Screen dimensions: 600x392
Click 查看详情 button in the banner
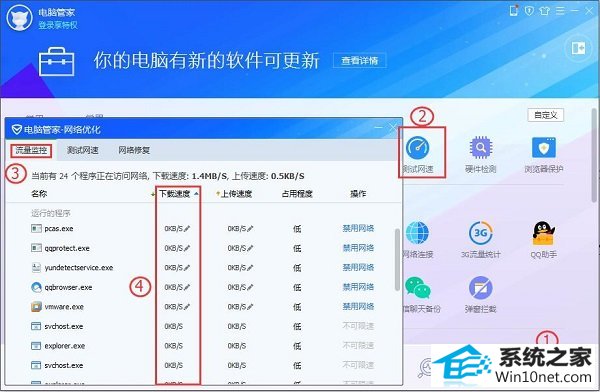point(360,60)
